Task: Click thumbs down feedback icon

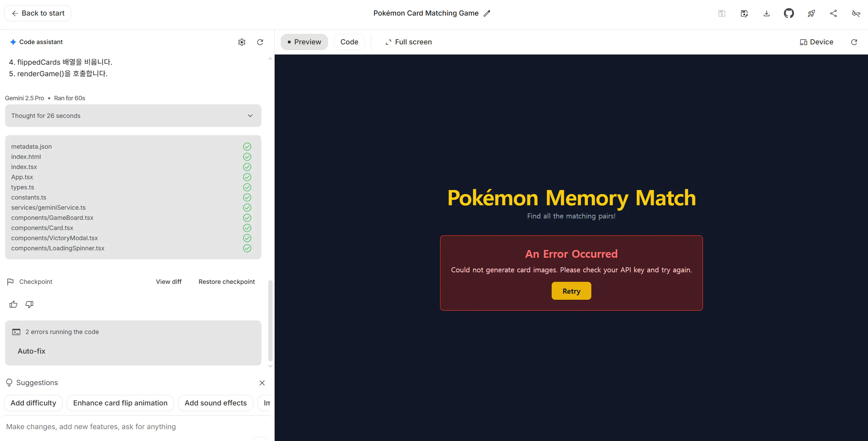Action: pyautogui.click(x=29, y=304)
